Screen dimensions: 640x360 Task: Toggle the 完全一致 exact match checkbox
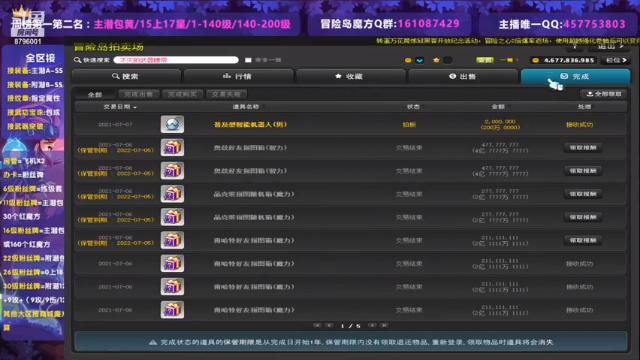click(x=248, y=60)
